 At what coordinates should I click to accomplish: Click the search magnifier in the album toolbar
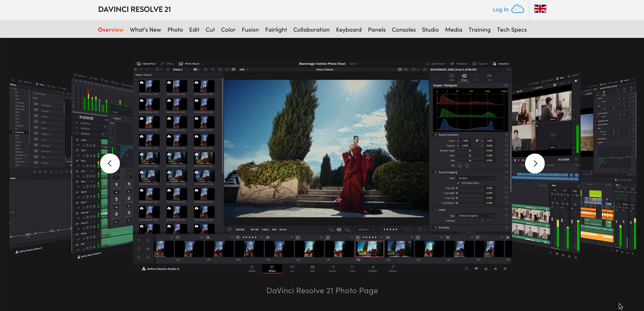(206, 70)
